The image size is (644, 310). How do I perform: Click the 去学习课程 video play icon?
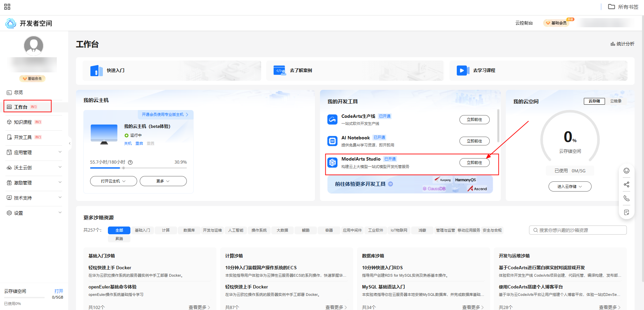click(463, 71)
